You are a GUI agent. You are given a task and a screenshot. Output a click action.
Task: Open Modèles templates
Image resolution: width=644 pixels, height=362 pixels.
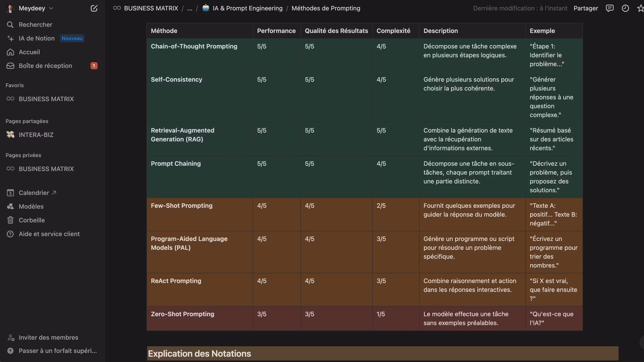(31, 206)
